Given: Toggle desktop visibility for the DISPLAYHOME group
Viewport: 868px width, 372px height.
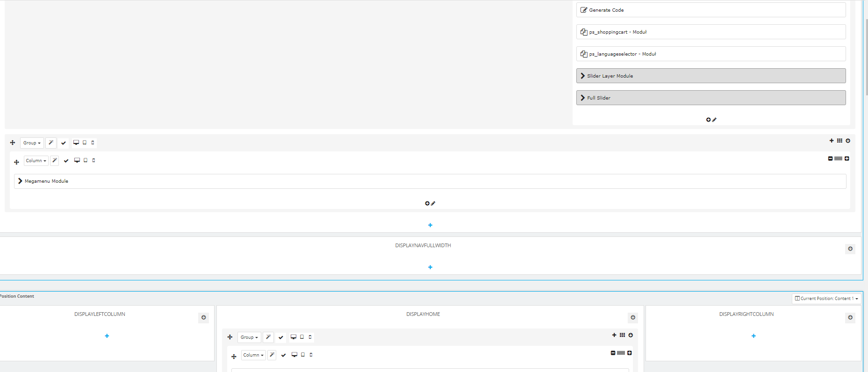Looking at the screenshot, I should click(x=294, y=337).
